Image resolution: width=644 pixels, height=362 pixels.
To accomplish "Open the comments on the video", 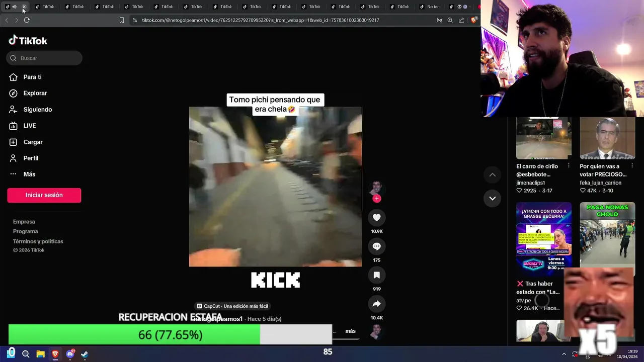I will 376,246.
